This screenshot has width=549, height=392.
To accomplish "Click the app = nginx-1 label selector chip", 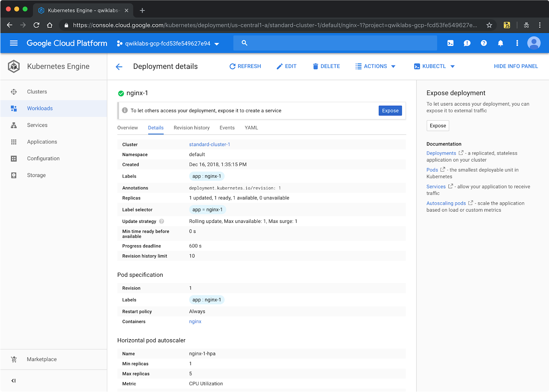I will tap(207, 210).
